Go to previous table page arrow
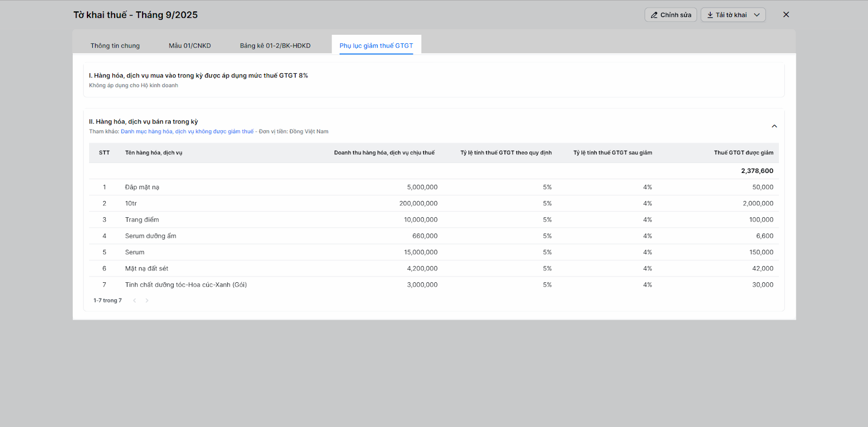This screenshot has height=427, width=868. coord(135,301)
